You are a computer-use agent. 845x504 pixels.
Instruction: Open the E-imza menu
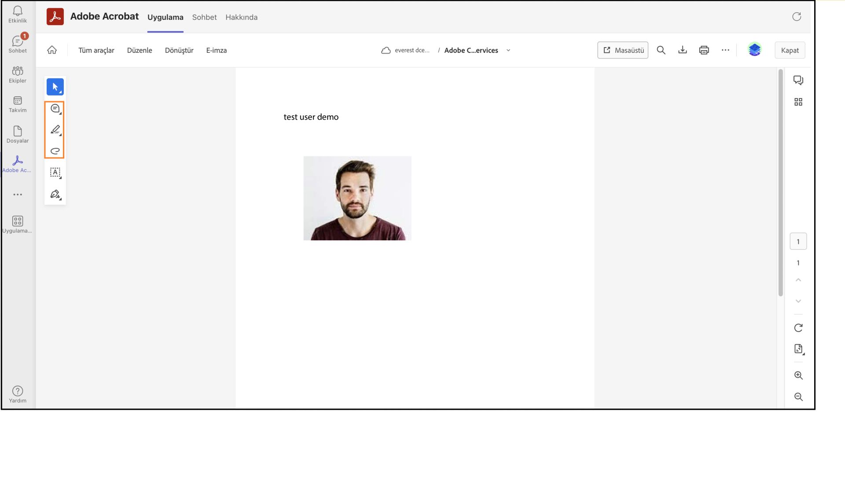pos(217,50)
